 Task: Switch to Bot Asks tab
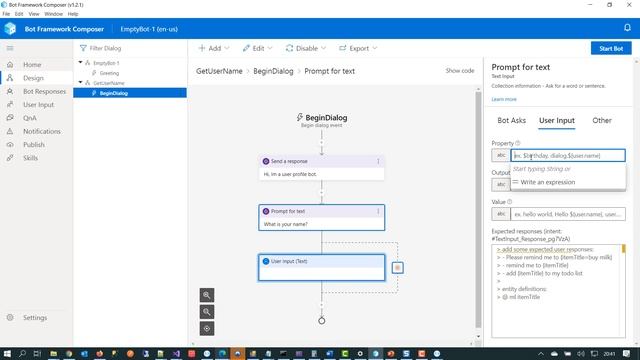pyautogui.click(x=511, y=120)
